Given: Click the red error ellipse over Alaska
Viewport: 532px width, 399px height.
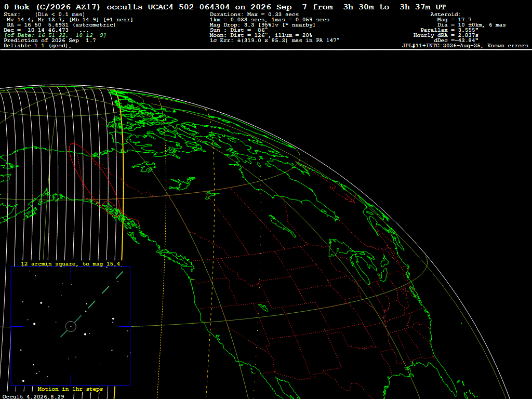Looking at the screenshot, I should click(95, 180).
